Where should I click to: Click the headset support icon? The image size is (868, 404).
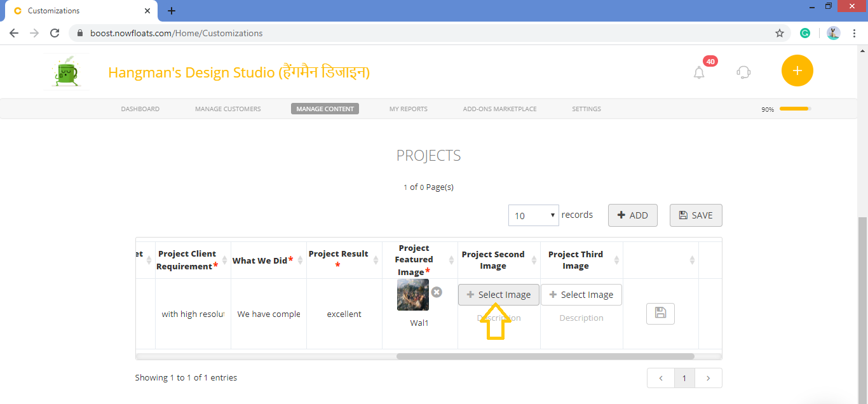[743, 72]
